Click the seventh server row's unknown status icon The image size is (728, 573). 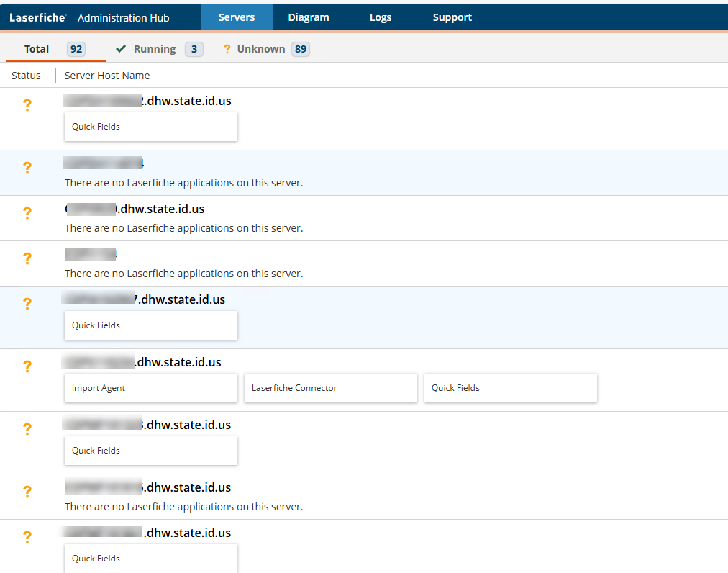click(x=27, y=428)
